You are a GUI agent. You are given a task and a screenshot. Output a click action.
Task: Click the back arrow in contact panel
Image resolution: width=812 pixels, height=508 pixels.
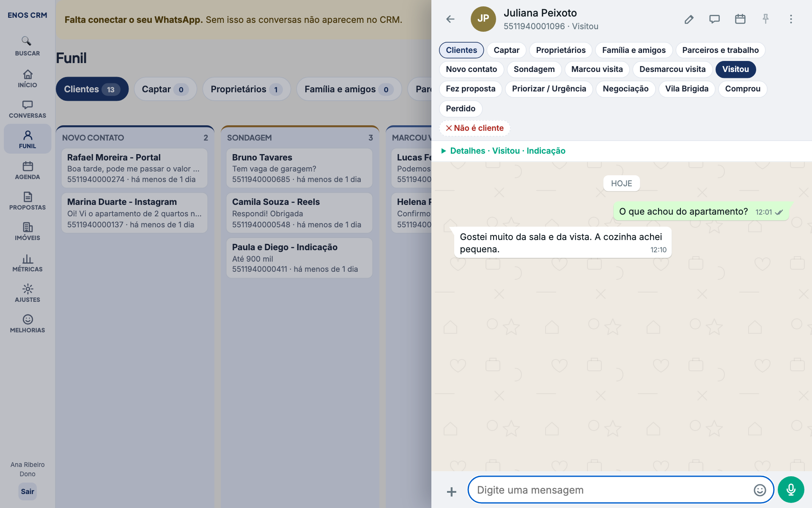(x=450, y=19)
